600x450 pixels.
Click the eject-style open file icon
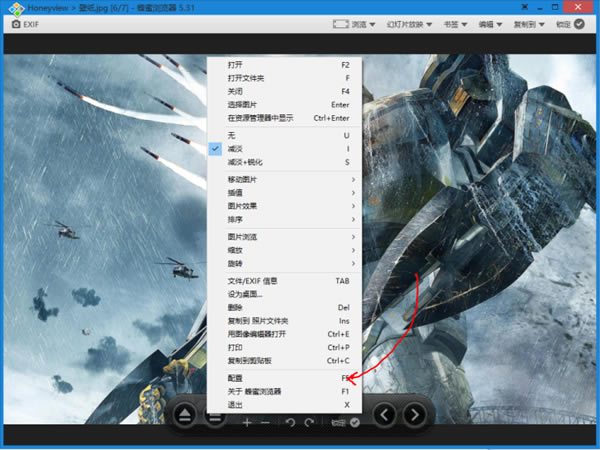coord(185,415)
